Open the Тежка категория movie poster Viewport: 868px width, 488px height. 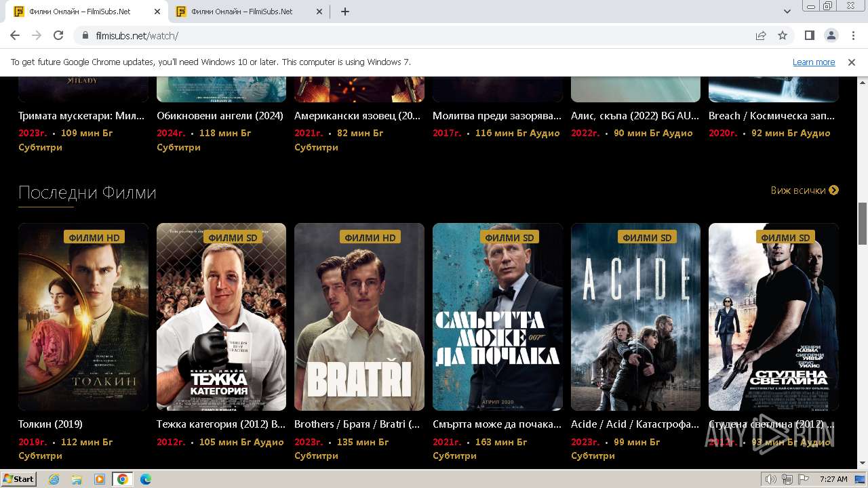tap(221, 317)
